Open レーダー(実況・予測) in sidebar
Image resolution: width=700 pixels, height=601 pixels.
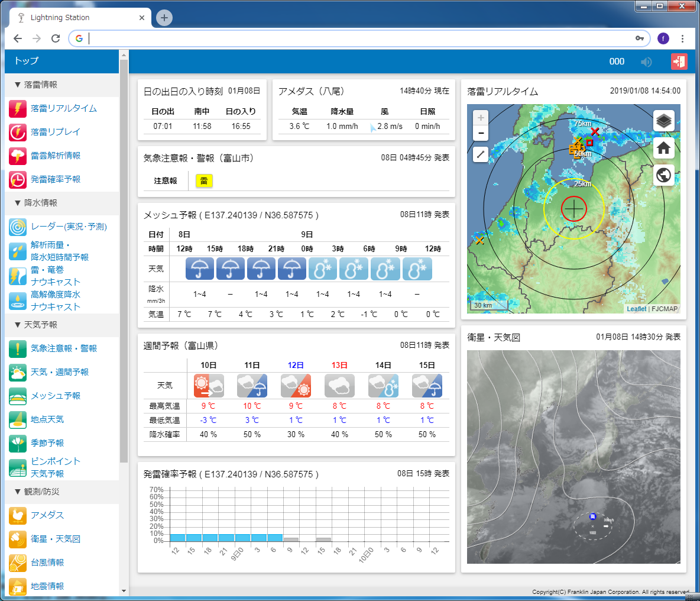[69, 227]
